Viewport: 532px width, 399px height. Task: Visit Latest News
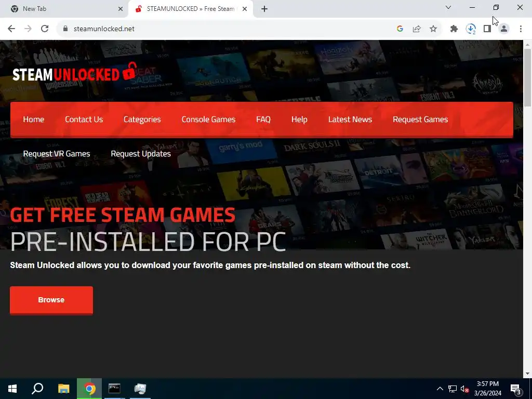[350, 119]
